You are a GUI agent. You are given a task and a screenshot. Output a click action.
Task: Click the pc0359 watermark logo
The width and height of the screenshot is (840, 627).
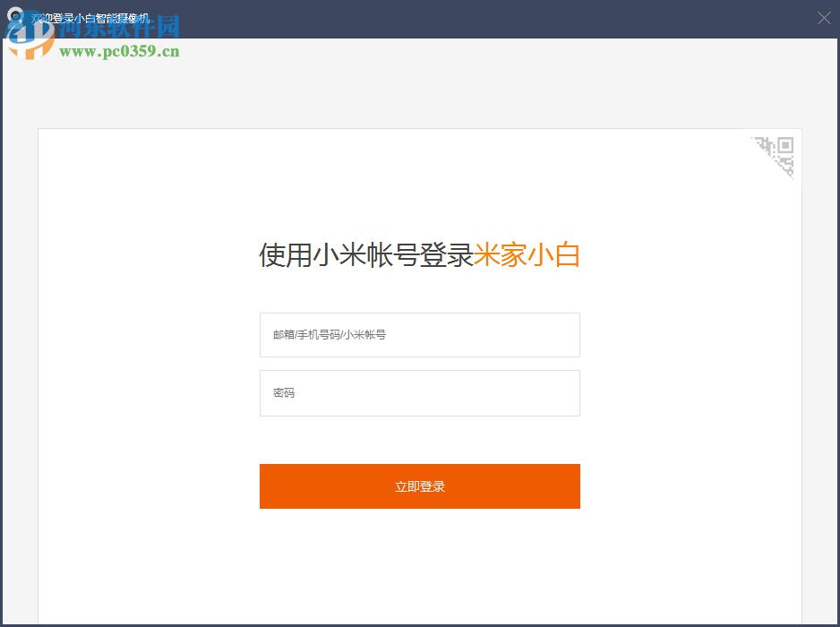coord(31,38)
